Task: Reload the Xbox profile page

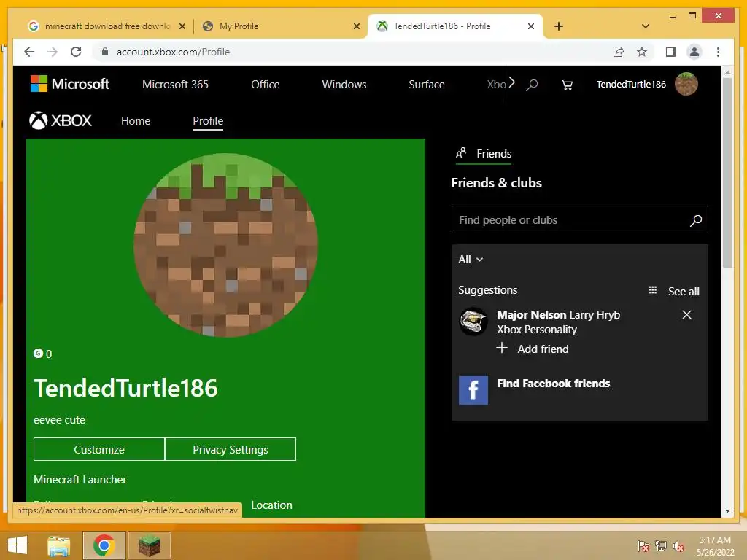Action: pyautogui.click(x=76, y=52)
